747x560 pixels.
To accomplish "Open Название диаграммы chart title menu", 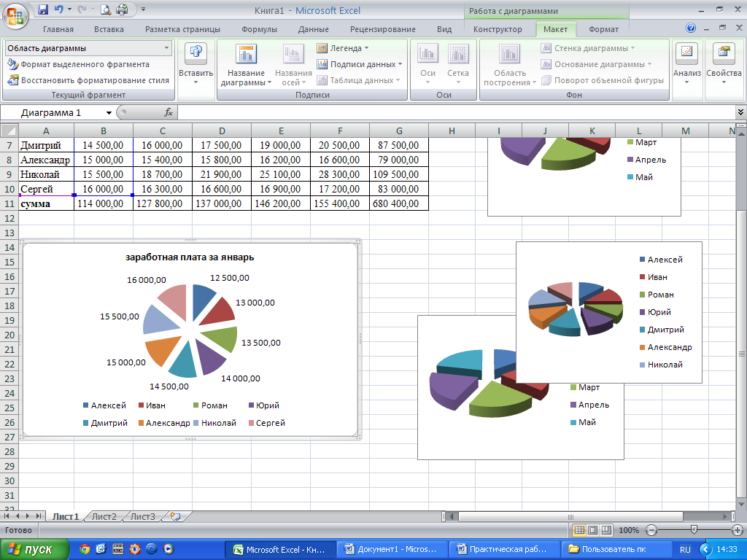I will pyautogui.click(x=247, y=65).
